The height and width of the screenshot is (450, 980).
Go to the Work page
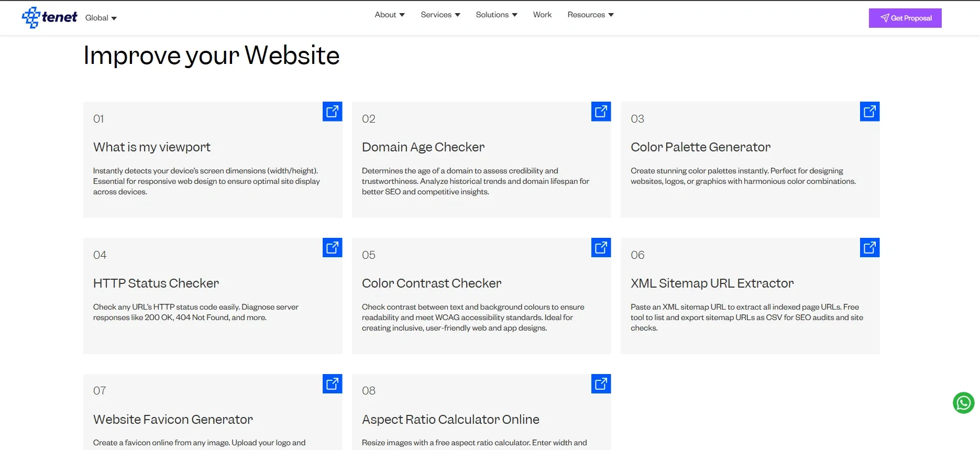pos(542,15)
